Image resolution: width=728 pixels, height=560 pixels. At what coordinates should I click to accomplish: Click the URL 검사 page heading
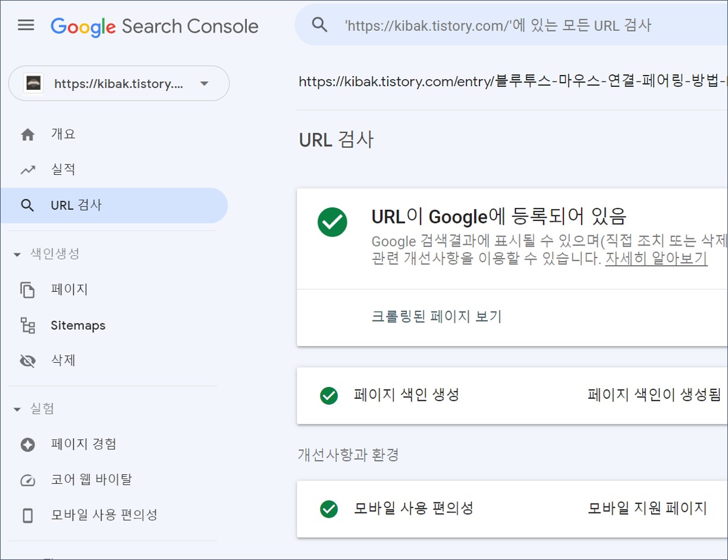[x=337, y=140]
